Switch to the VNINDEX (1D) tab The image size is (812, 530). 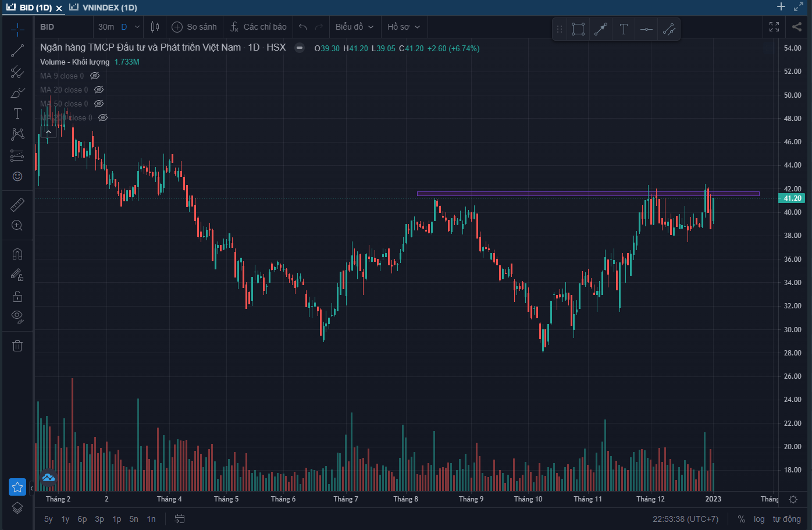tap(104, 8)
